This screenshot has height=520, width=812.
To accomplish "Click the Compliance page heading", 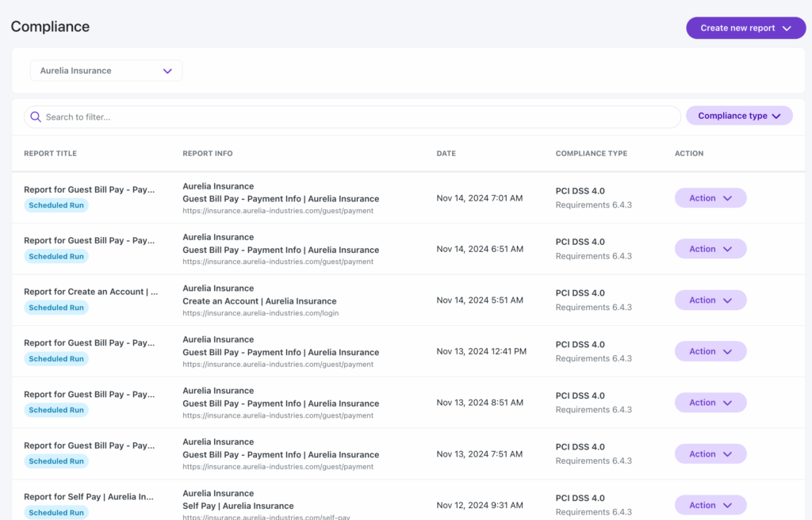I will pyautogui.click(x=50, y=26).
